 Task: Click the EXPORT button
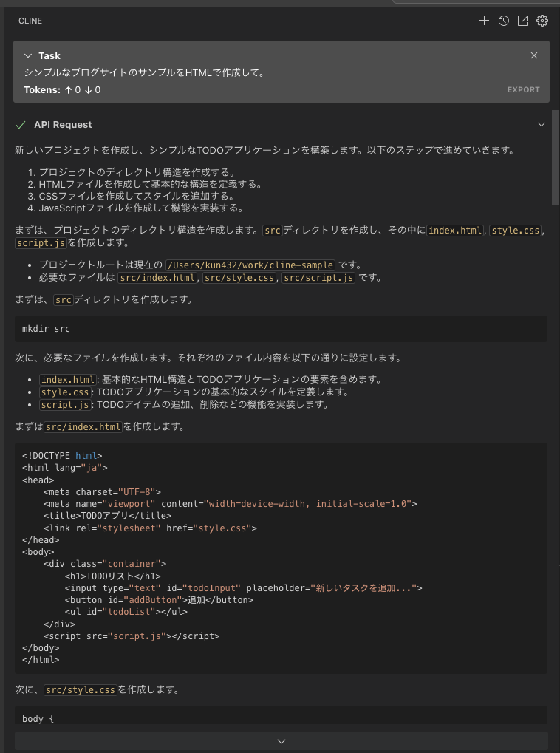pos(524,90)
